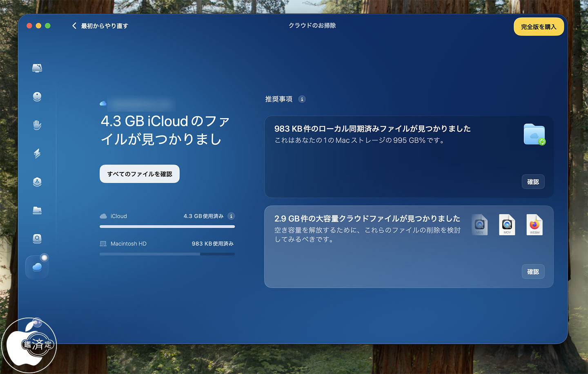Click すべてのファイルを確認 button
Screen dimensions: 588x374
[140, 174]
